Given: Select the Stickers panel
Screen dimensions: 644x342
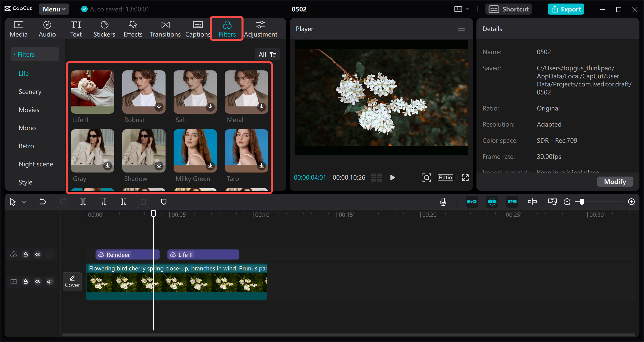Looking at the screenshot, I should [x=104, y=28].
